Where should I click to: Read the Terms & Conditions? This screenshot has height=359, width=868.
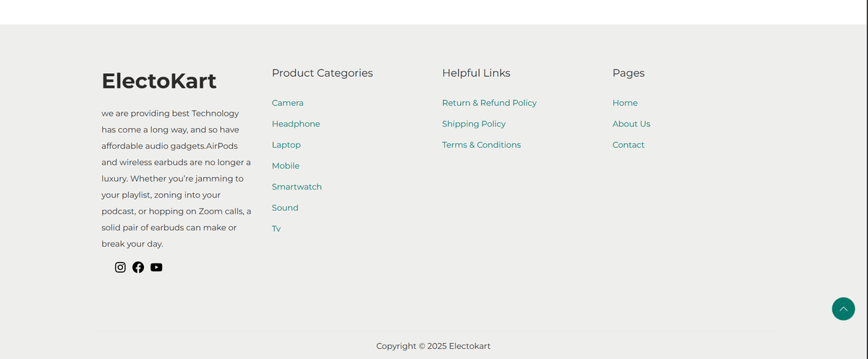click(x=481, y=145)
